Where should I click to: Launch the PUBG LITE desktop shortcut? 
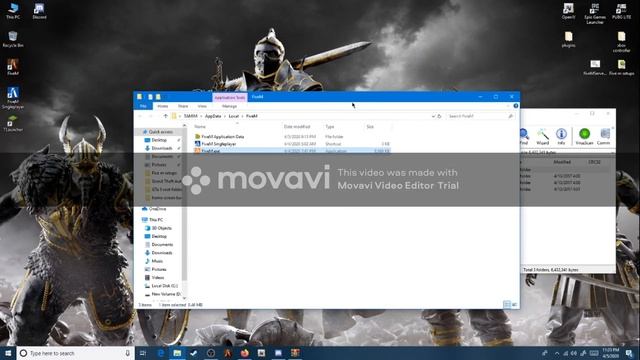click(621, 11)
